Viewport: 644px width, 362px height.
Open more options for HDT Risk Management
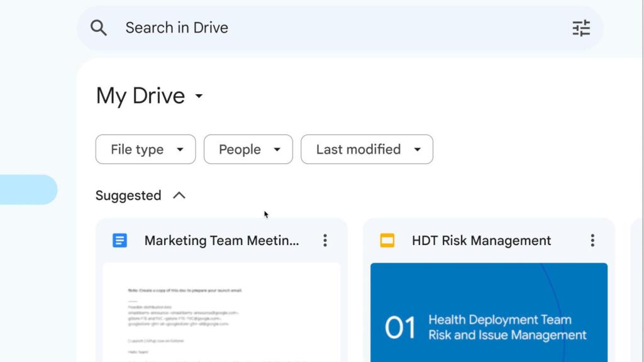click(592, 241)
